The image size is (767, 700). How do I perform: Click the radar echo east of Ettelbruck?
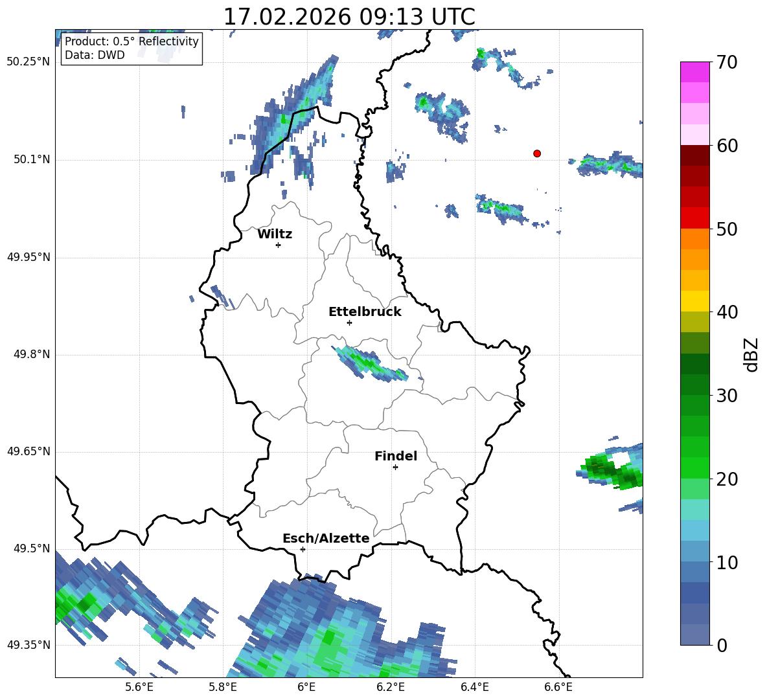pyautogui.click(x=369, y=364)
